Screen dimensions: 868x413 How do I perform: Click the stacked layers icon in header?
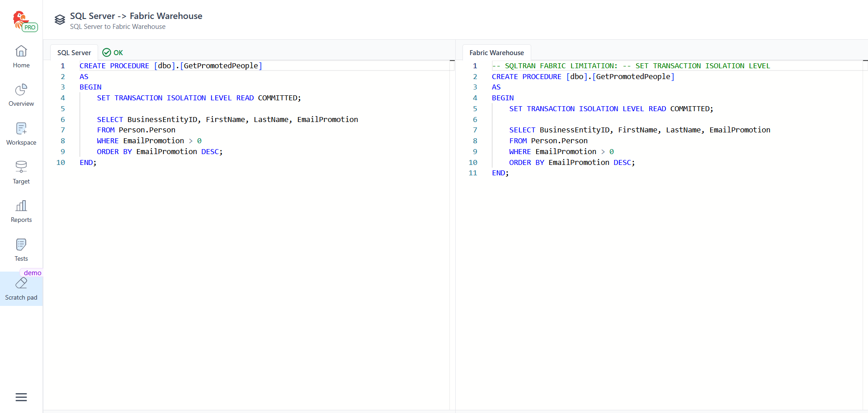(x=60, y=20)
